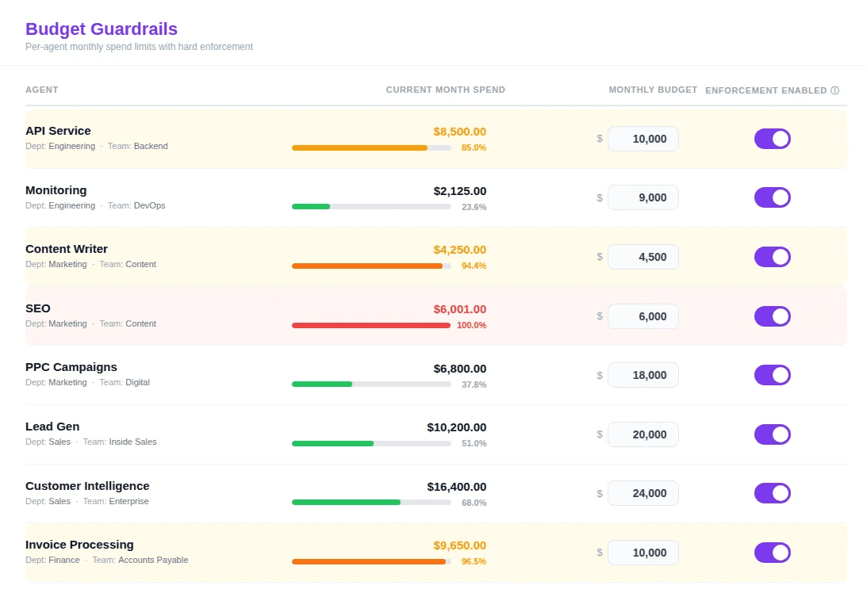Click Content Writer orange progress bar
The height and width of the screenshot is (616, 867).
click(371, 266)
